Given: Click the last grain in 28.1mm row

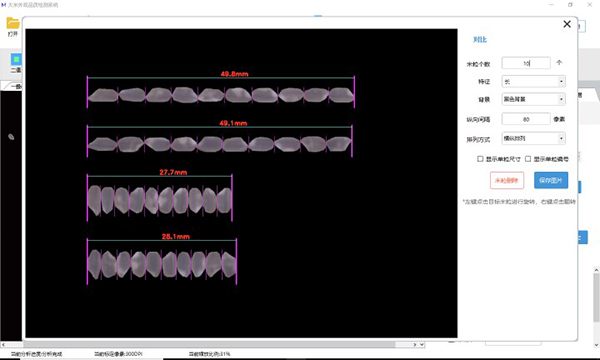Looking at the screenshot, I should point(229,265).
